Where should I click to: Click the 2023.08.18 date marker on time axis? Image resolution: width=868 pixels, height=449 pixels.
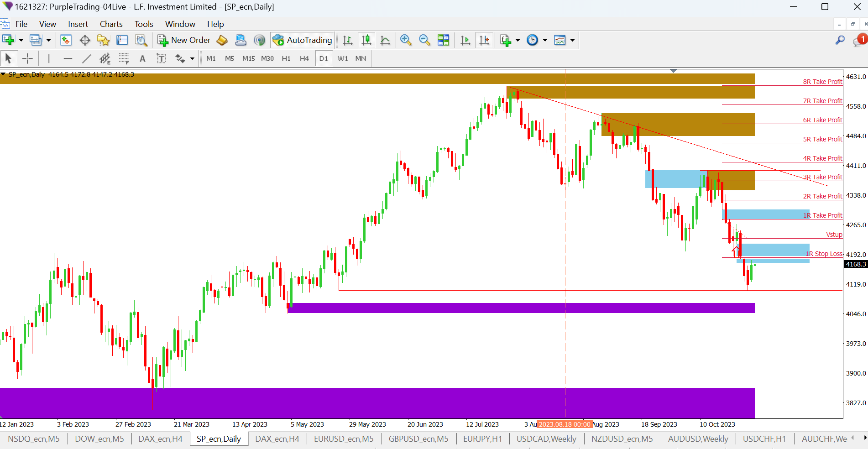click(565, 424)
